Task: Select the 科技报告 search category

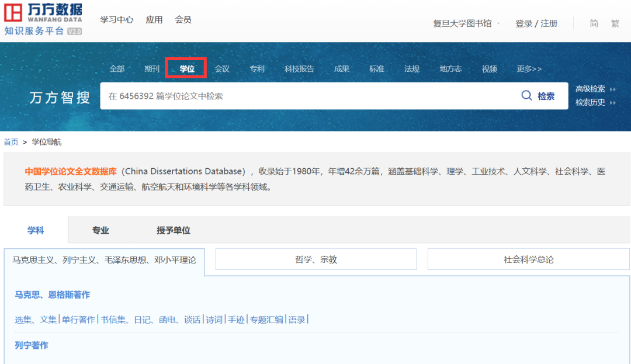Action: (x=299, y=69)
